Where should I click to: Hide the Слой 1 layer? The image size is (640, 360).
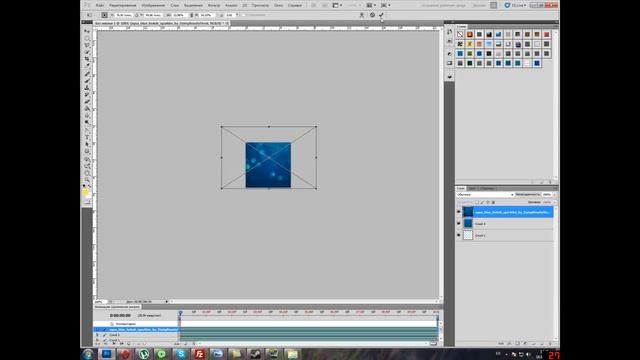coord(459,235)
